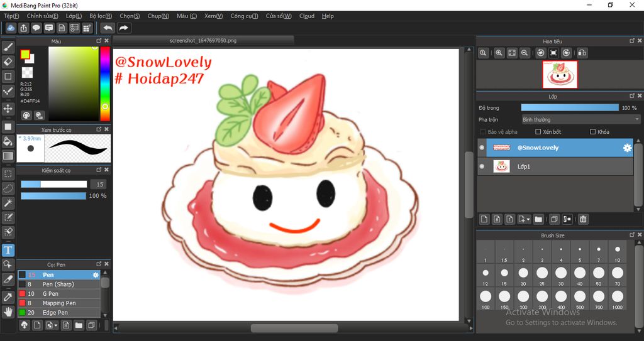Click the speech bubble icon in the toolbar
Screen dimensions: 644x341
[x=36, y=28]
